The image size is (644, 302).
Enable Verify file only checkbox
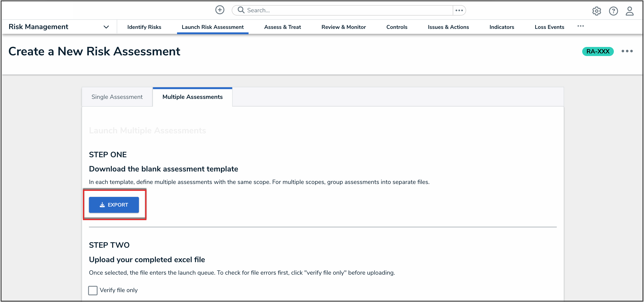click(x=93, y=290)
